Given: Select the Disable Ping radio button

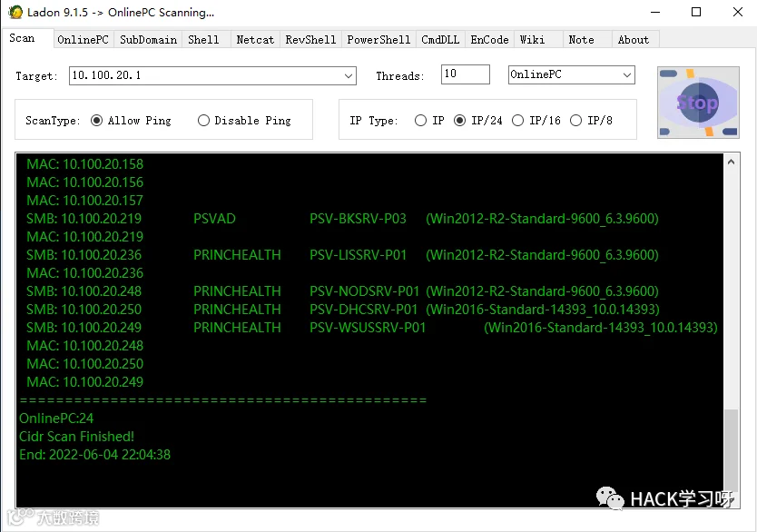Looking at the screenshot, I should pos(203,120).
